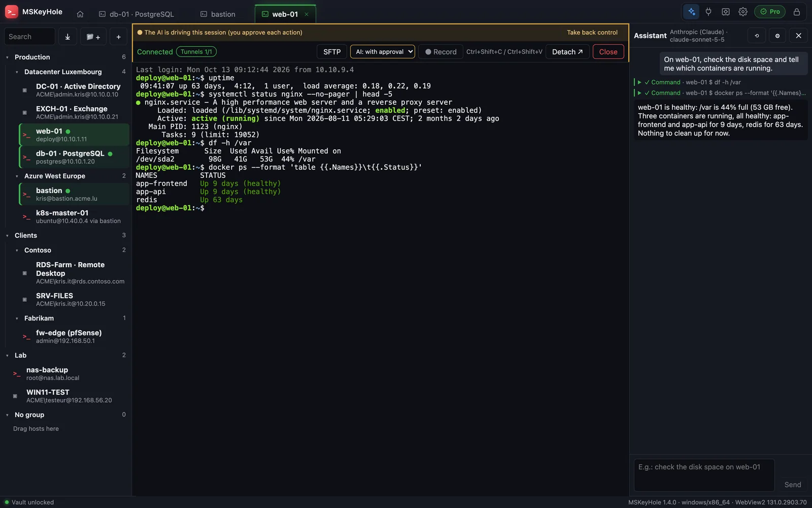Collapse the Contoso subgroup
This screenshot has width=812, height=508.
17,250
